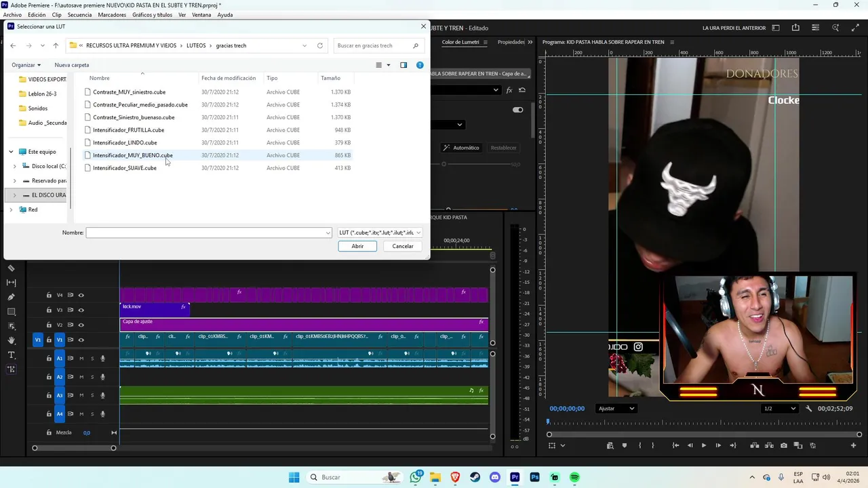Toggle V2 track output eye
This screenshot has height=488, width=868.
coord(81,325)
